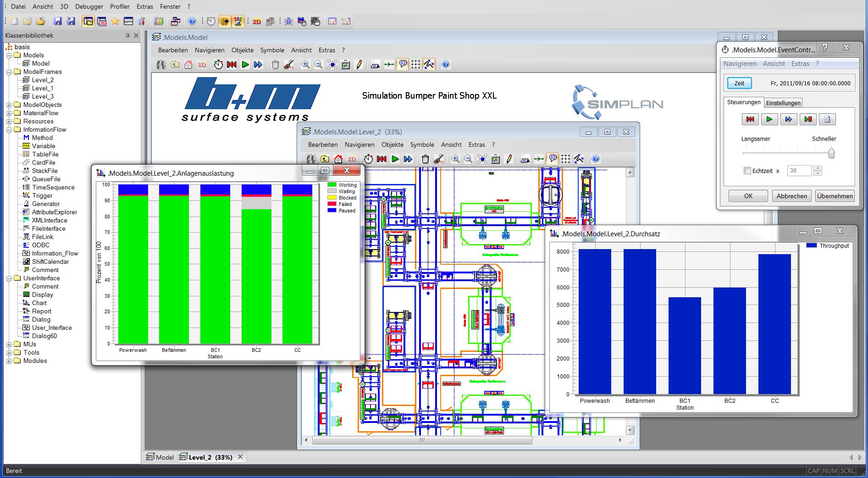Select the pencil editing icon in Level_2 toolbar

point(509,159)
